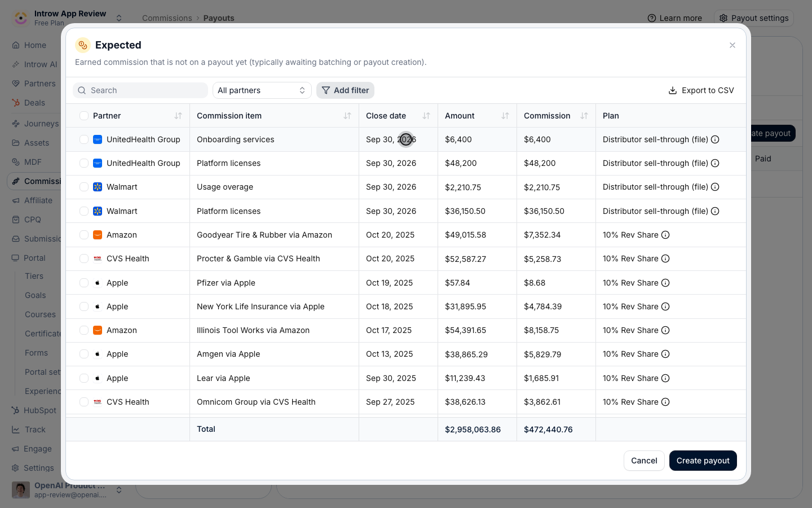Click the Search field in the dialog
This screenshot has width=812, height=508.
pyautogui.click(x=140, y=90)
